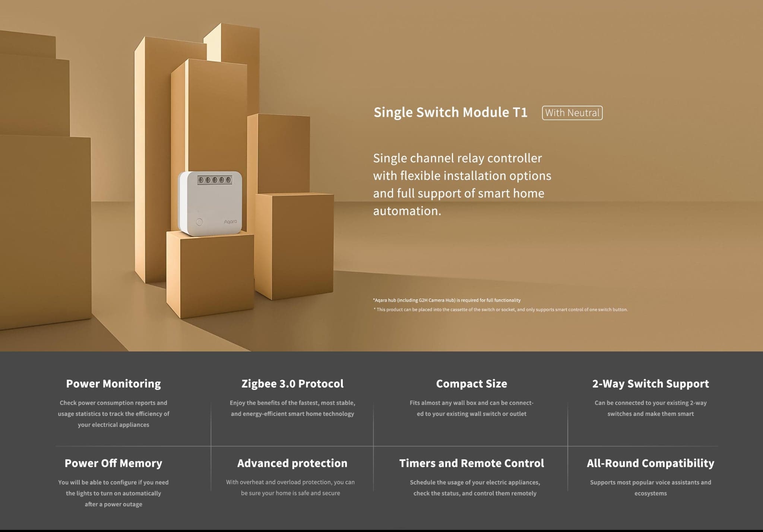
Task: Click the round button on the module
Action: (199, 222)
